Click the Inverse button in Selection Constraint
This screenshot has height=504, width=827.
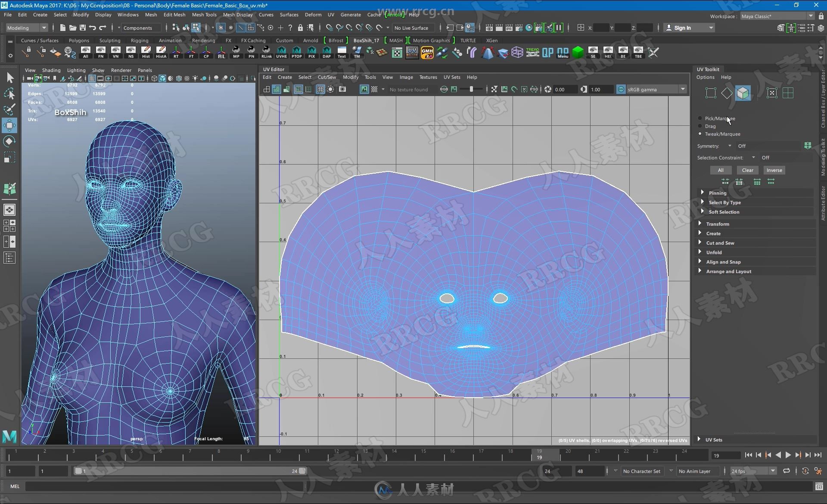coord(774,170)
